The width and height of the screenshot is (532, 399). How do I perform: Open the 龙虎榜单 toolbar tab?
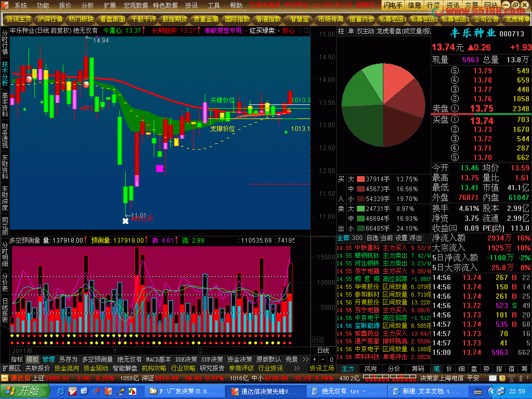click(x=517, y=19)
